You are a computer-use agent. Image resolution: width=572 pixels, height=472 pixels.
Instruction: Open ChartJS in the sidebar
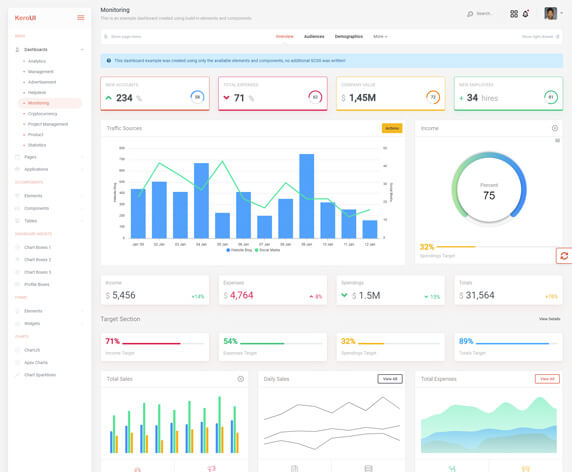[32, 350]
